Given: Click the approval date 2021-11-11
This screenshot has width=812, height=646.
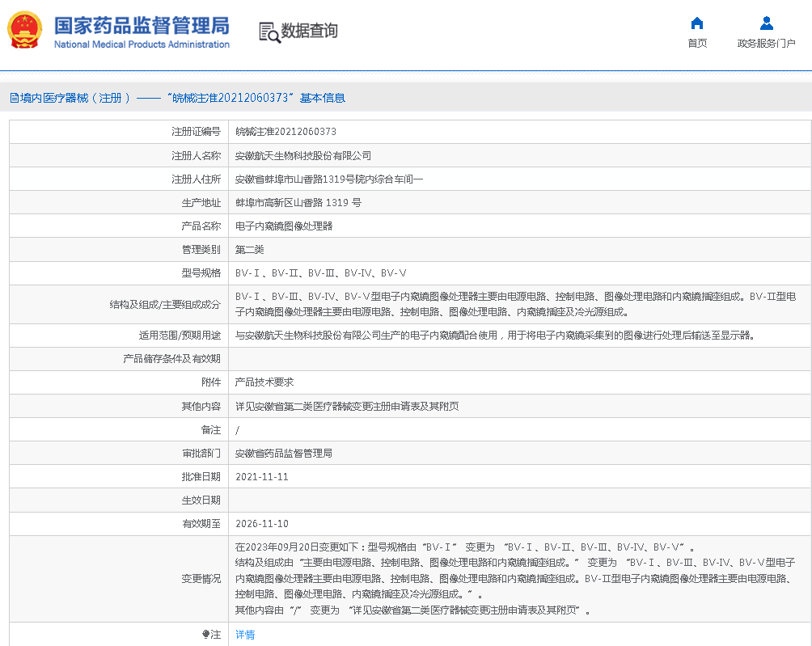Looking at the screenshot, I should coord(261,477).
